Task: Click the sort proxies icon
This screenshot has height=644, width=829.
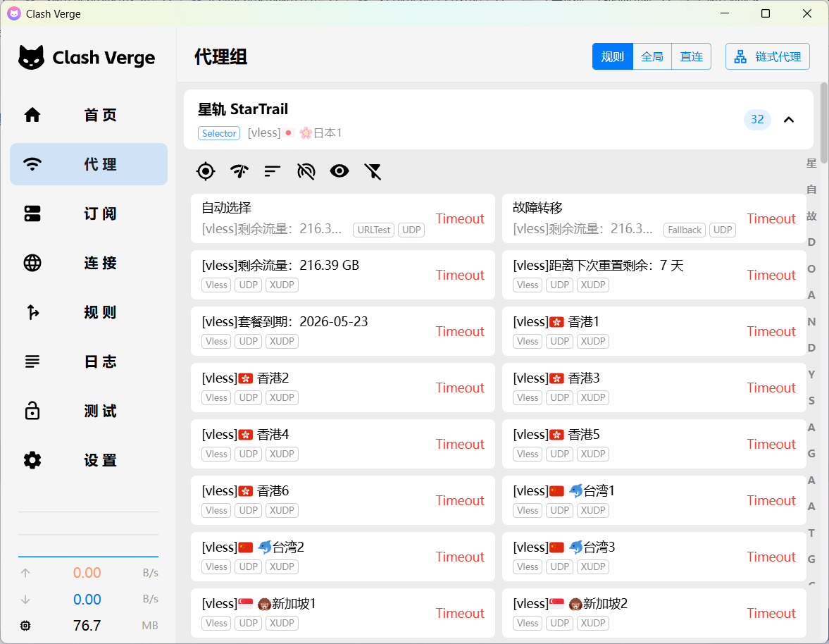Action: (273, 171)
